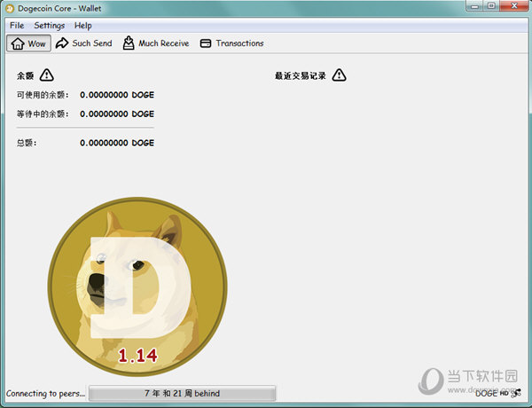532x408 pixels.
Task: Click the DOGE unit selector in status bar
Action: 486,393
